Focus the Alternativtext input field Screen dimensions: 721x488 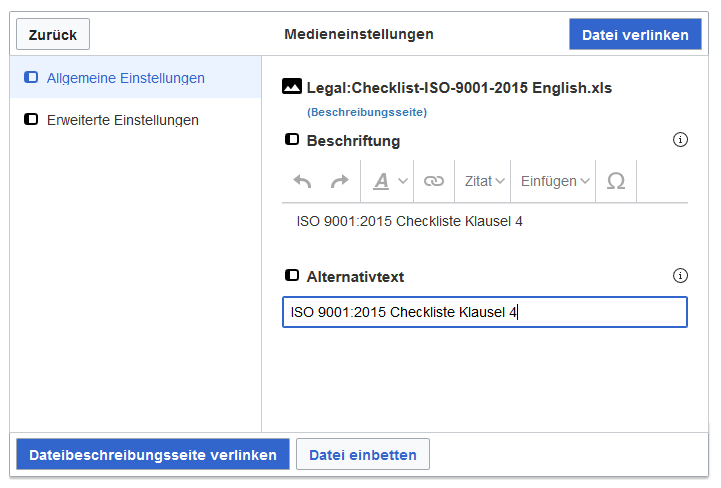(485, 312)
